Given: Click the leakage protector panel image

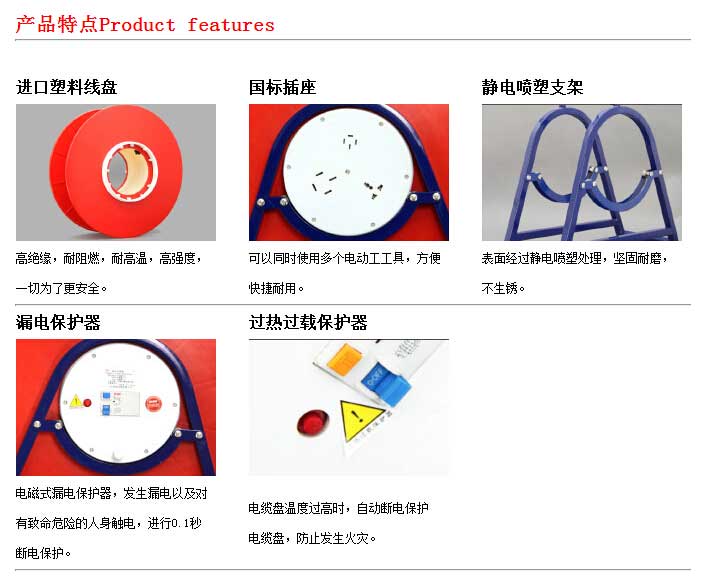Looking at the screenshot, I should (x=116, y=407).
